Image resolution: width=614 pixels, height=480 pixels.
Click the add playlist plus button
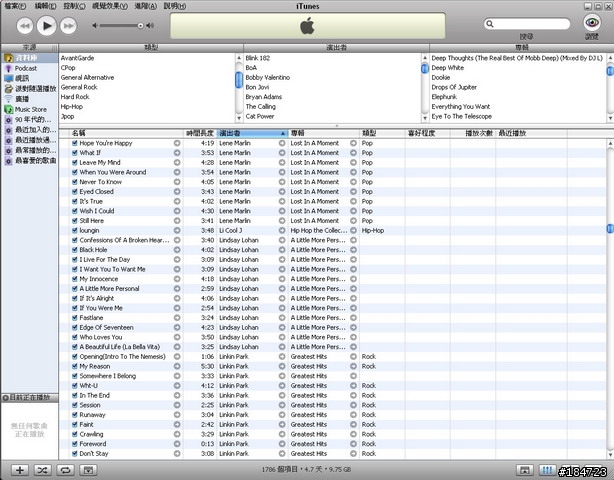coord(20,470)
